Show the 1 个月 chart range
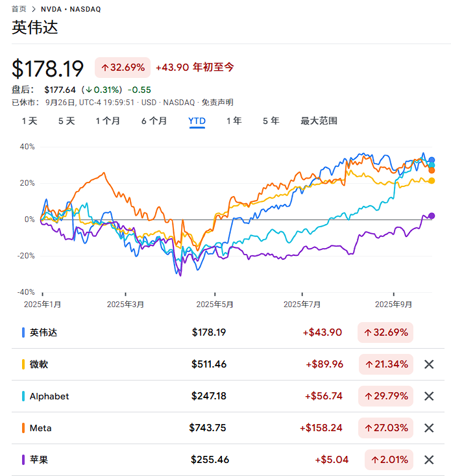This screenshot has width=451, height=476. pyautogui.click(x=108, y=121)
